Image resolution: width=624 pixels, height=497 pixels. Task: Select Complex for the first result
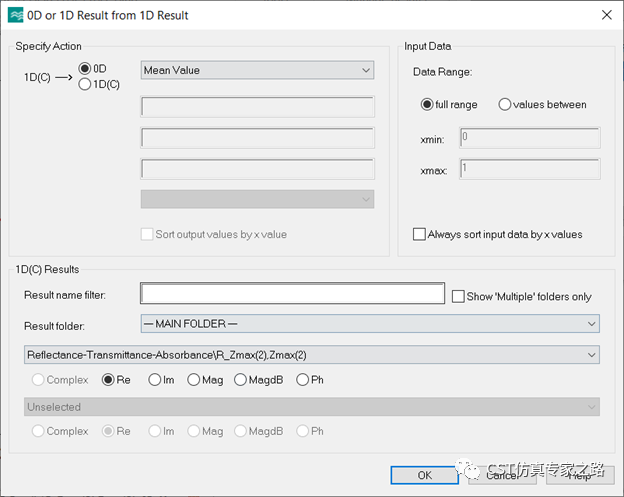[x=38, y=380]
